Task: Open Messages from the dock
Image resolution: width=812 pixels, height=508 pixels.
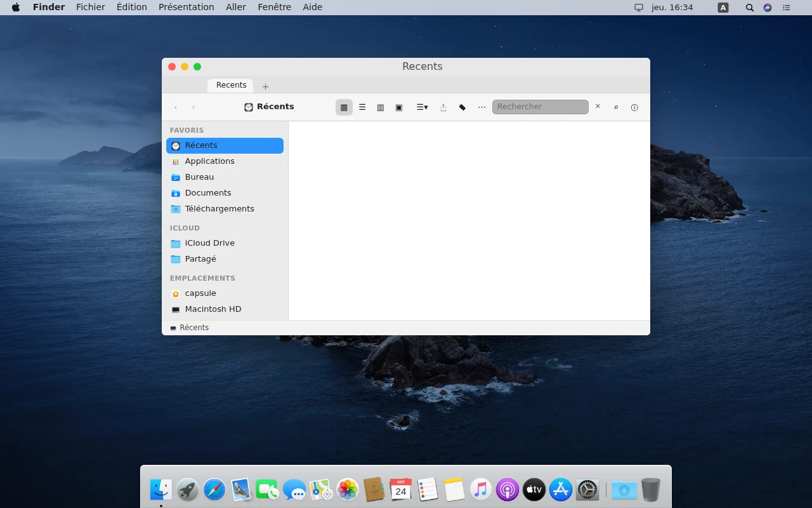Action: tap(294, 490)
